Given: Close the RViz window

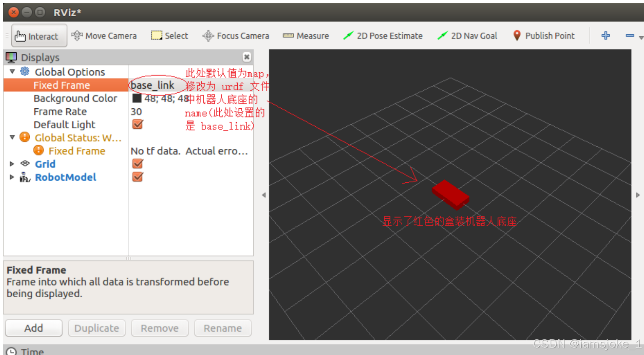Looking at the screenshot, I should (14, 12).
